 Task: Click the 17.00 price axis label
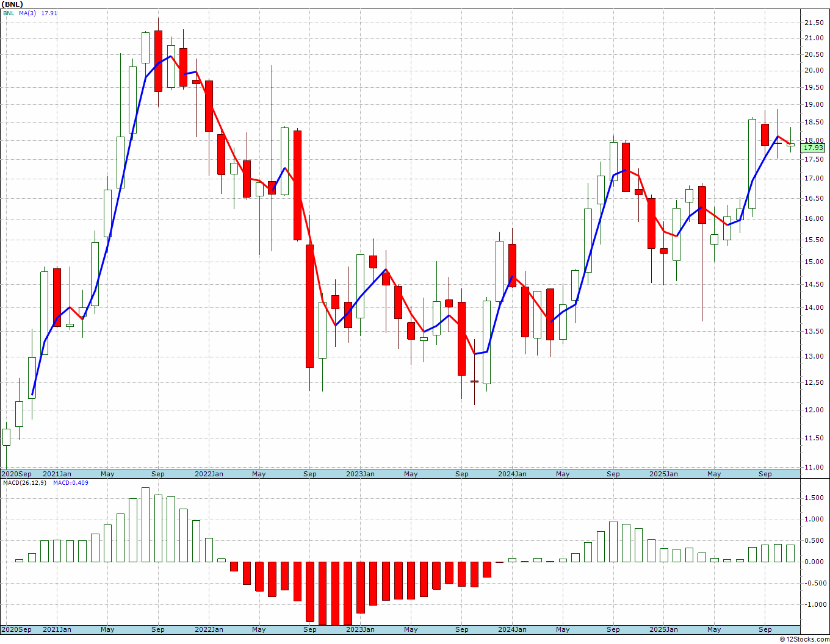coord(814,179)
